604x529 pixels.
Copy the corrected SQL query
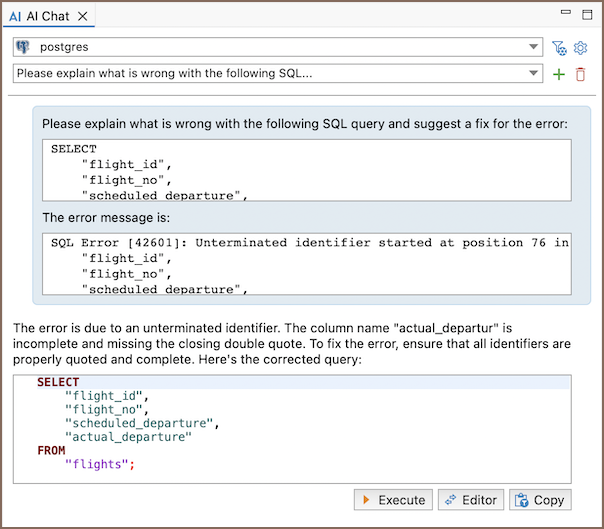coord(540,500)
